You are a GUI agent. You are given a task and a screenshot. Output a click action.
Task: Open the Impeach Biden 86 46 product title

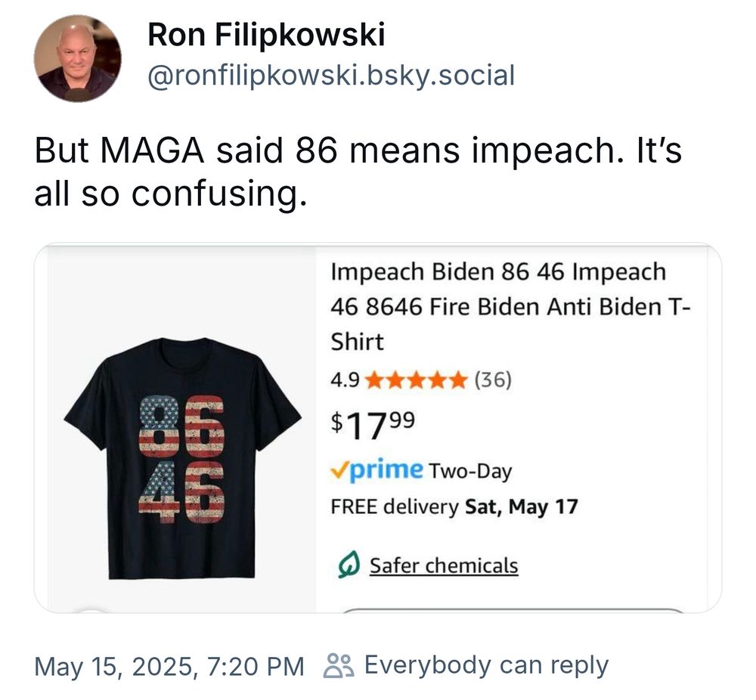tap(500, 306)
